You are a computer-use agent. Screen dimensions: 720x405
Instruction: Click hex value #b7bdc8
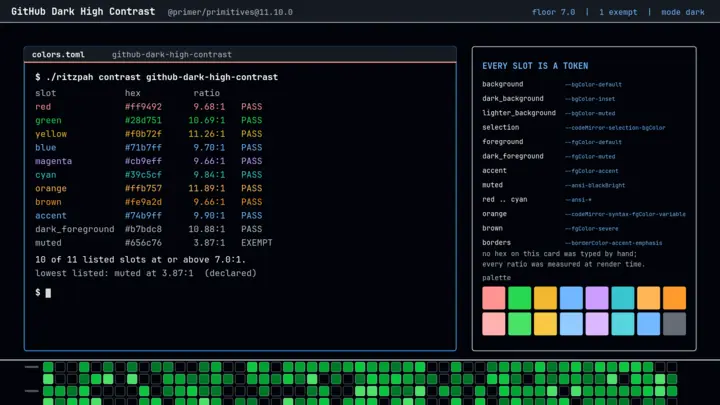click(143, 229)
